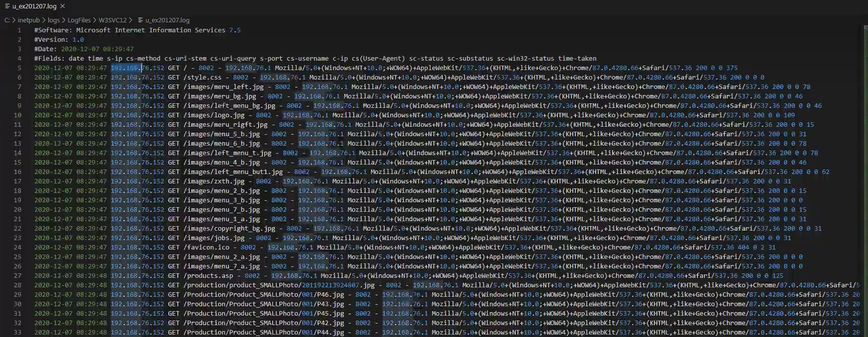Viewport: 868px width, 337px height.
Task: Click the 'P46.jpg' file name
Action: (x=330, y=295)
